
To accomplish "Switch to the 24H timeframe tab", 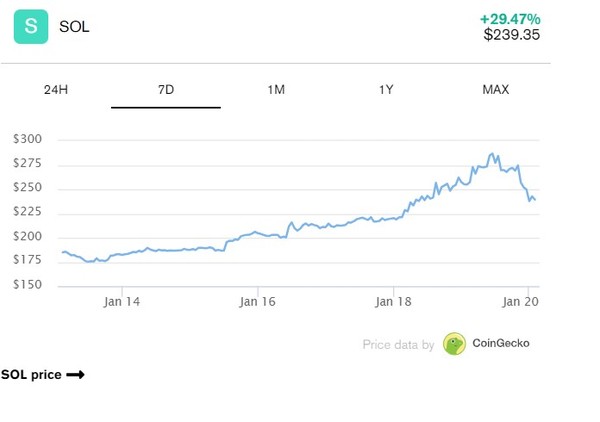I will tap(56, 90).
